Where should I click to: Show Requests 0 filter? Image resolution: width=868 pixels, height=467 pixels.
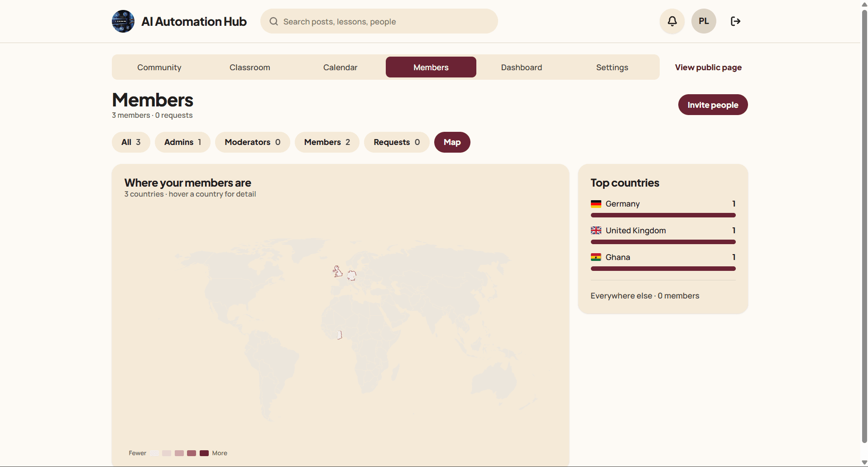click(x=397, y=142)
